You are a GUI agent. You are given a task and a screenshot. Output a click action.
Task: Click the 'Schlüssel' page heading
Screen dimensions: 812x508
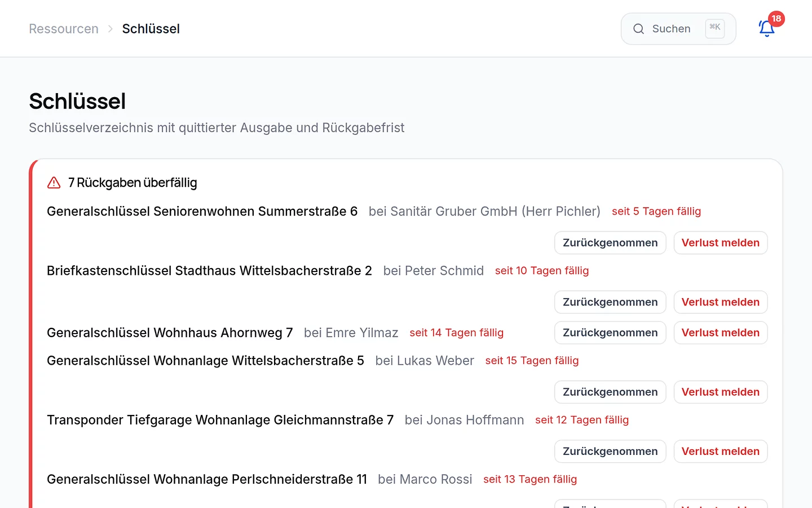tap(77, 102)
